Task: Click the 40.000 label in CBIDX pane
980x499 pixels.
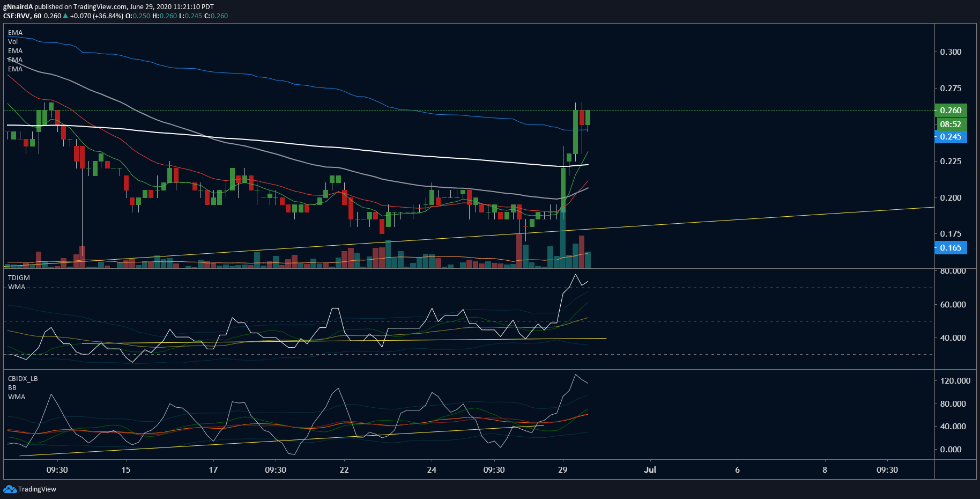Action: coord(953,427)
